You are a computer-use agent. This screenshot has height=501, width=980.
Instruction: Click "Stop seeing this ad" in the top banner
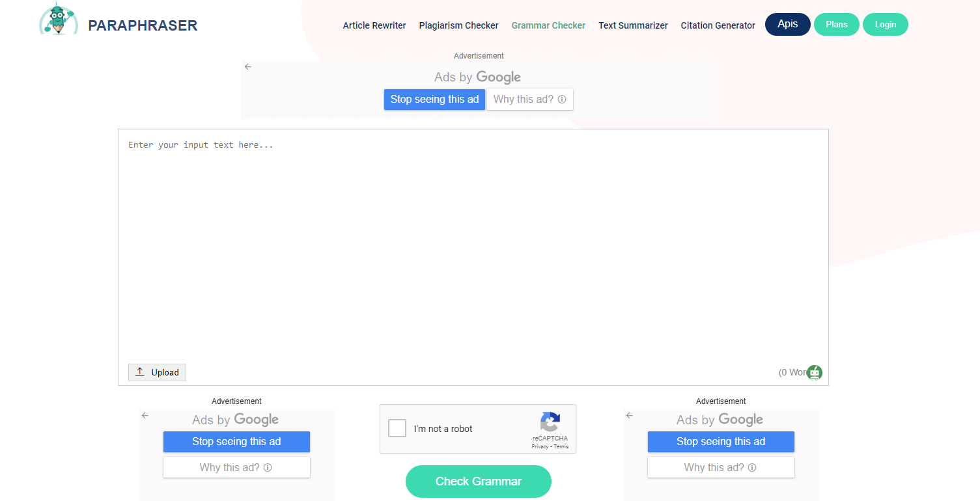click(434, 100)
